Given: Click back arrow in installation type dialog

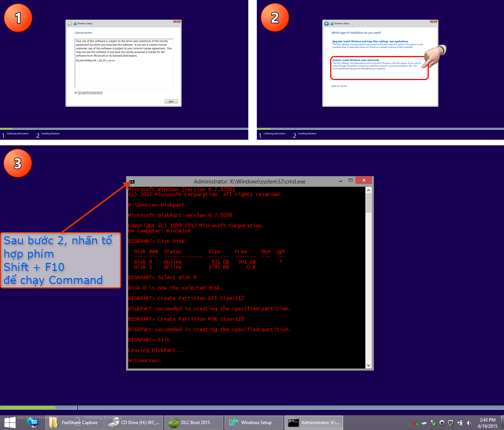Looking at the screenshot, I should (326, 24).
